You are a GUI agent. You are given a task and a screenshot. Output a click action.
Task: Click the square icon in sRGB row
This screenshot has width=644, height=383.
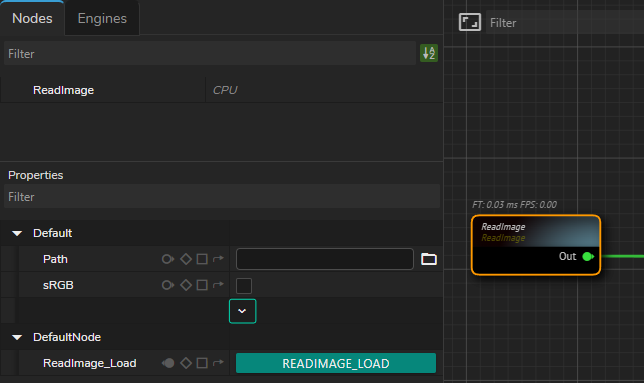[x=202, y=285]
